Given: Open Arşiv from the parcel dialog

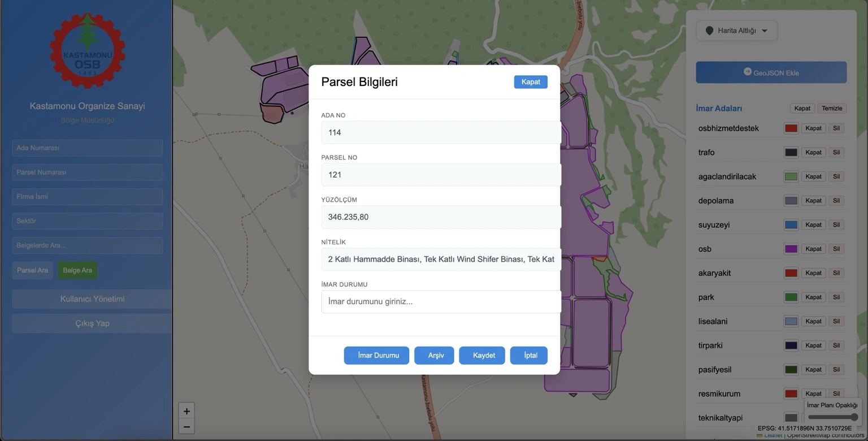Looking at the screenshot, I should coord(434,356).
